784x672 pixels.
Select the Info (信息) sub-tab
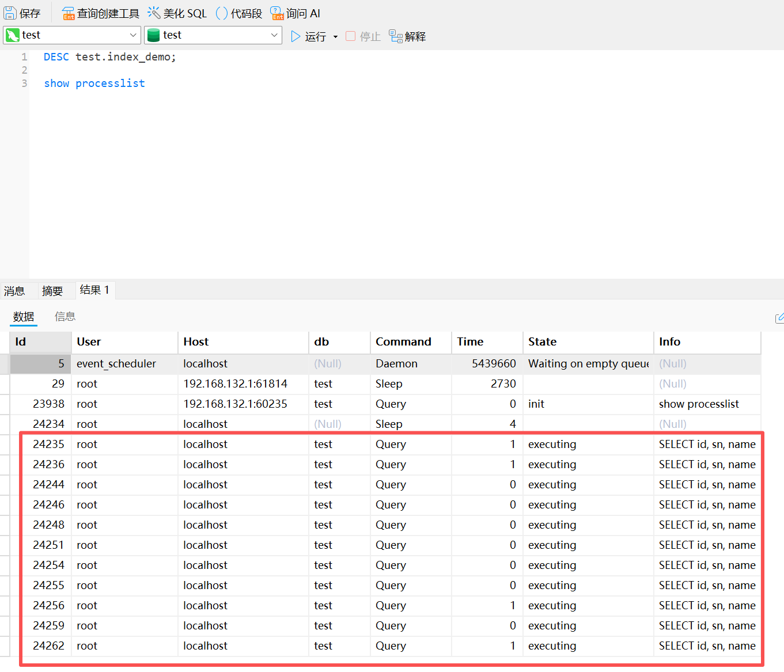point(65,317)
